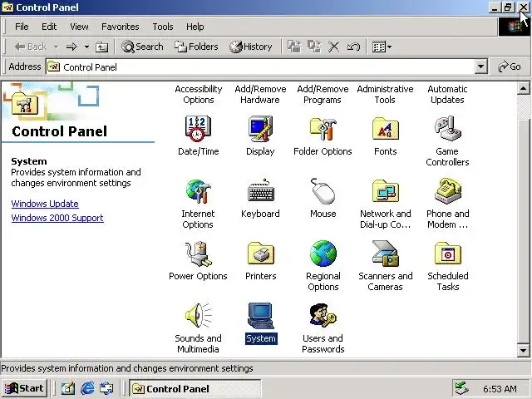
Task: Open the File menu
Action: [22, 27]
